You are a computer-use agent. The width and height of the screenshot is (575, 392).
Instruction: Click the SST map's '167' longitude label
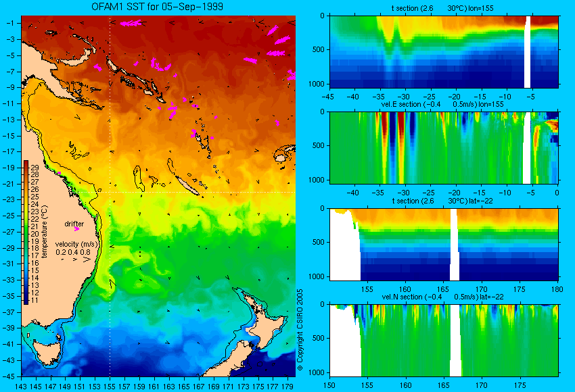tap(198, 386)
